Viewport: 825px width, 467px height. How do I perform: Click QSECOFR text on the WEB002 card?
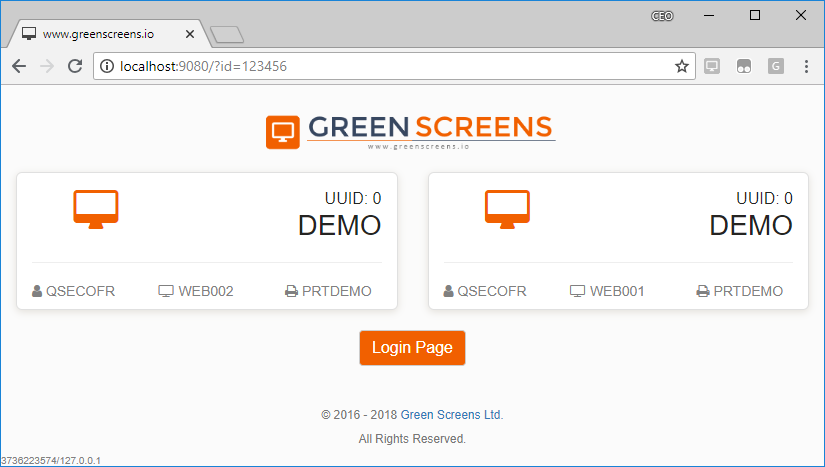[x=81, y=291]
